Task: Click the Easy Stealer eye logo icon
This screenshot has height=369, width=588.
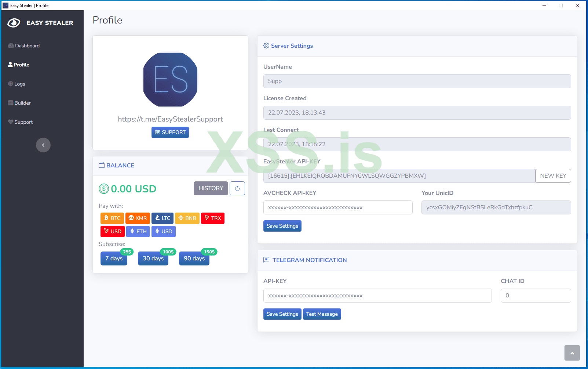Action: [14, 23]
